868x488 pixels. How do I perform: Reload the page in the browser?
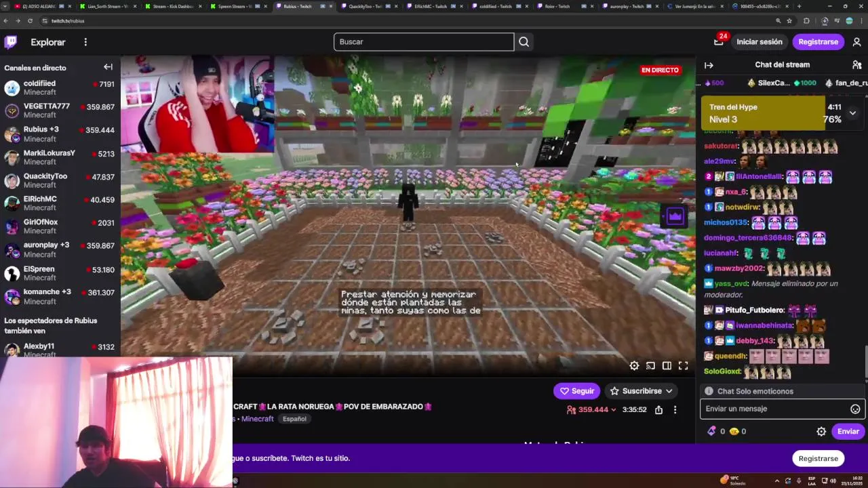[30, 21]
